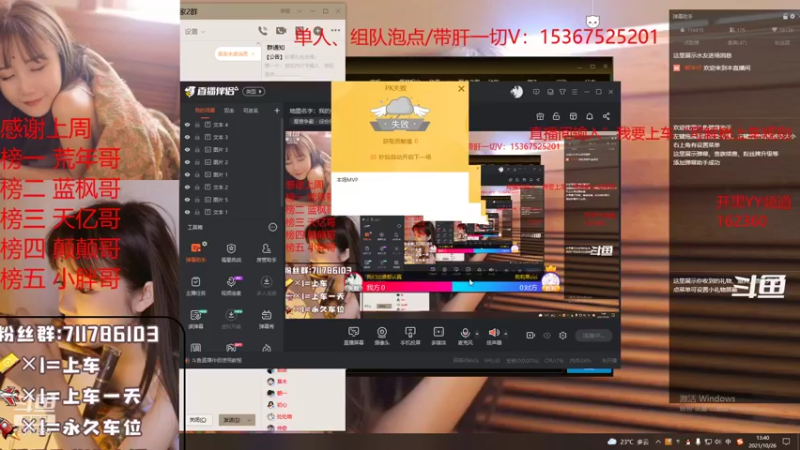This screenshot has width=800, height=450.
Task: Start a voice call in the QQ group window
Action: tap(262, 31)
